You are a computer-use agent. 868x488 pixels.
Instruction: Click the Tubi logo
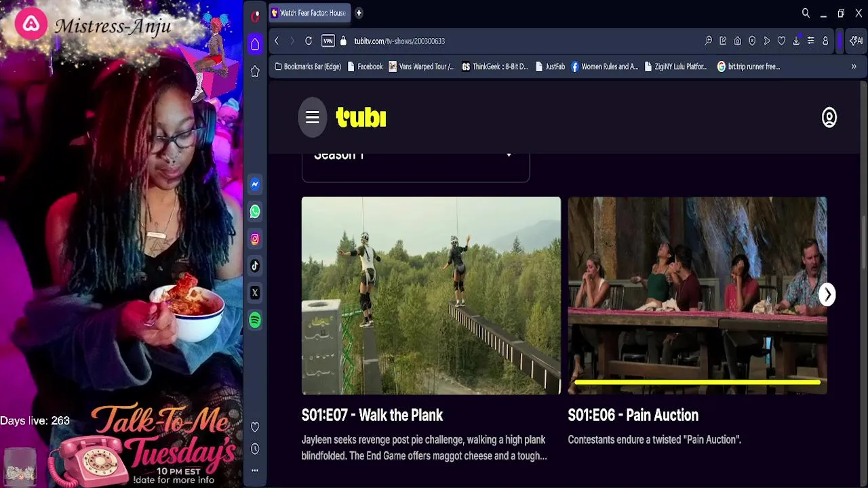[361, 117]
